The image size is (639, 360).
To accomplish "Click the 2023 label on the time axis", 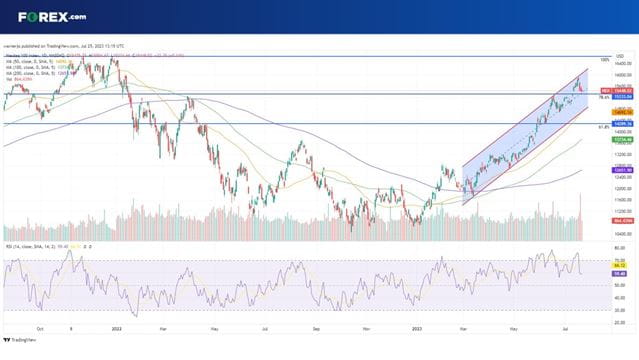I will pos(417,329).
